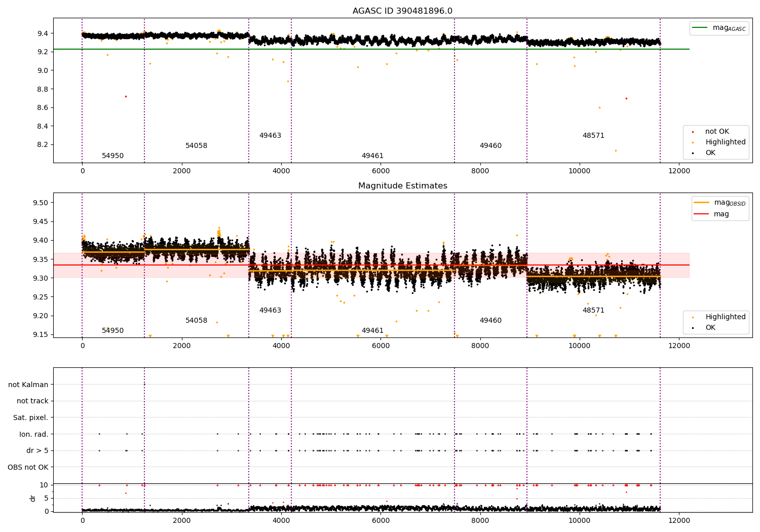The width and height of the screenshot is (760, 532).
Task: Click the 9.0 tick on top y-axis
Action: [43, 70]
